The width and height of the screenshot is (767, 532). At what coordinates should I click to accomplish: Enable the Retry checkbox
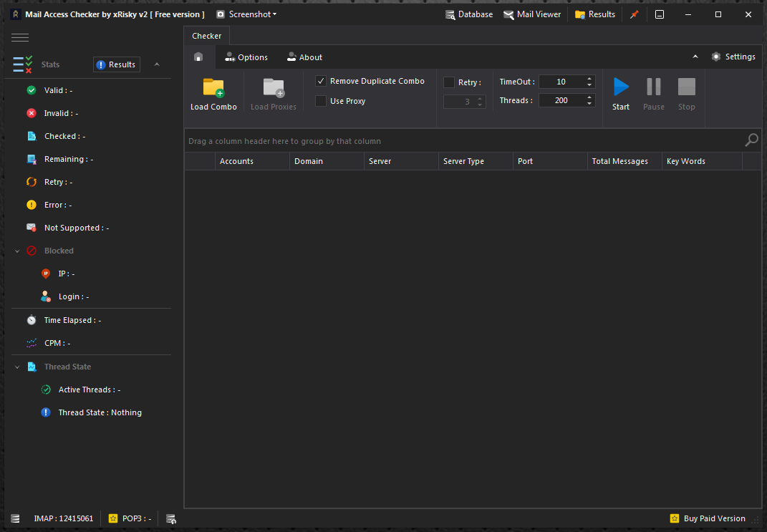tap(450, 82)
